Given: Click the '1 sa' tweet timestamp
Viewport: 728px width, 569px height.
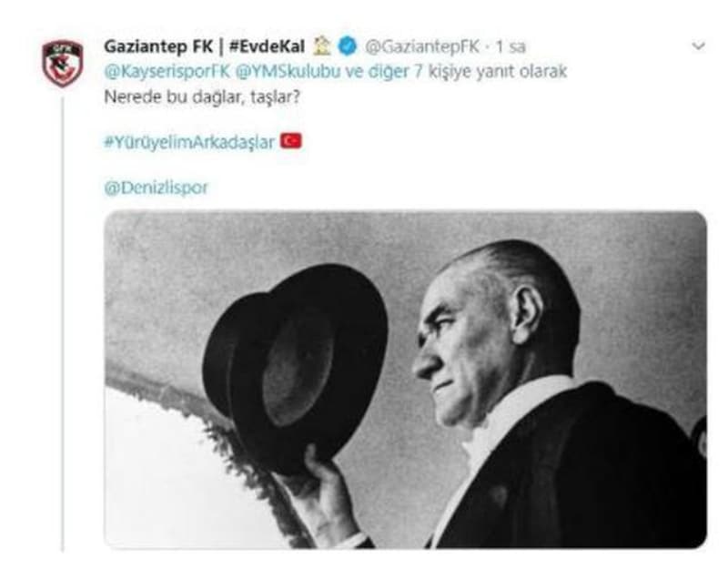Looking at the screenshot, I should (x=511, y=46).
